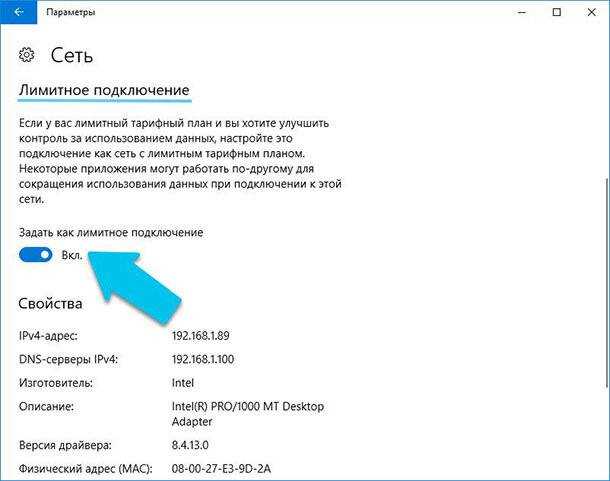Click the Сеть page title
The height and width of the screenshot is (481, 610).
point(72,56)
